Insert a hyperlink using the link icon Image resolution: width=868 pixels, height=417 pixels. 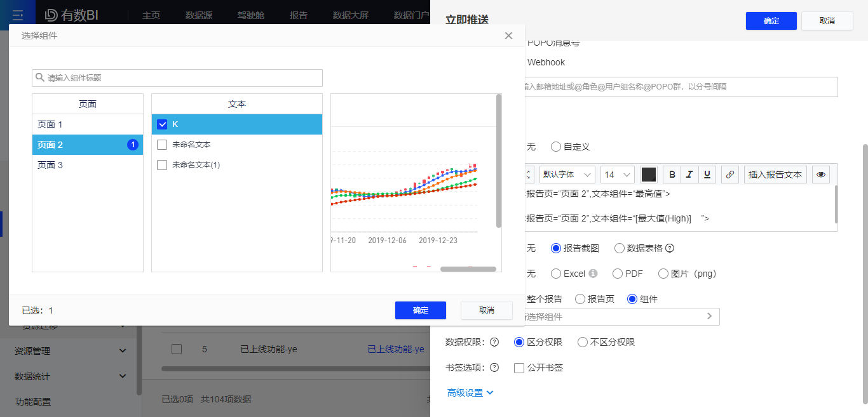pos(729,174)
